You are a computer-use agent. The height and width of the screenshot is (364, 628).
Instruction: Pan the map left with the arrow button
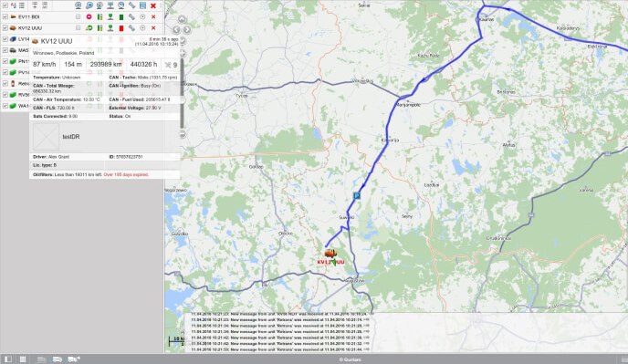(x=176, y=29)
